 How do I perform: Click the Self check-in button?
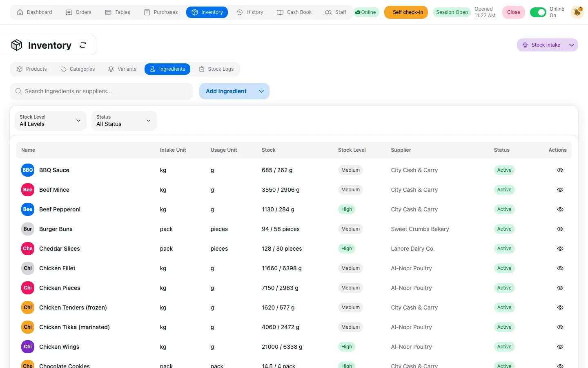[406, 12]
